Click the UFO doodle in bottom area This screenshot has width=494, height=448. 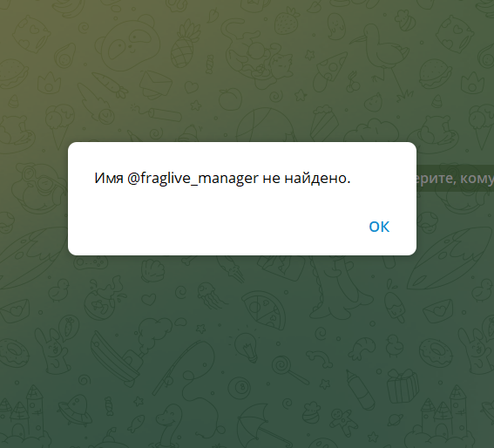coord(75,410)
